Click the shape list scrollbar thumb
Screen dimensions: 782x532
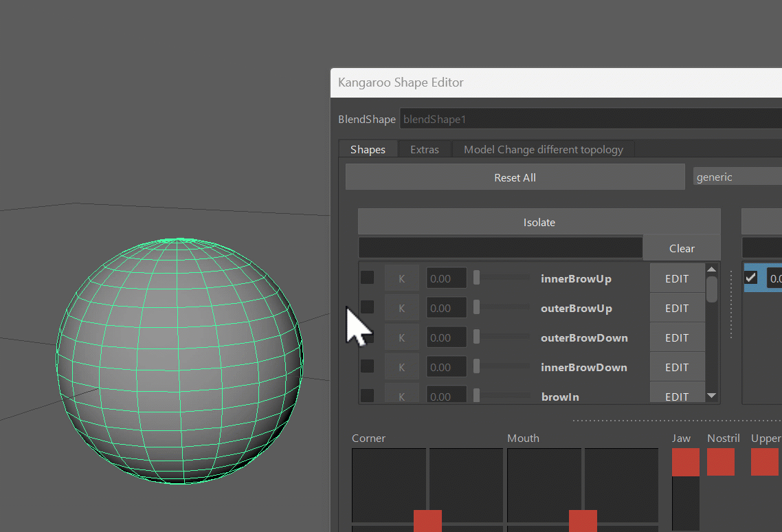click(x=712, y=289)
